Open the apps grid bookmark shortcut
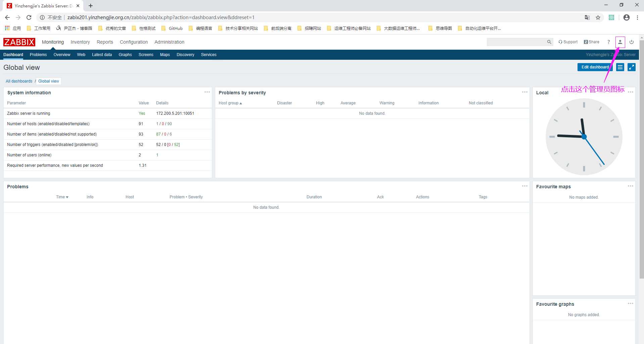Image resolution: width=644 pixels, height=344 pixels. tap(12, 28)
